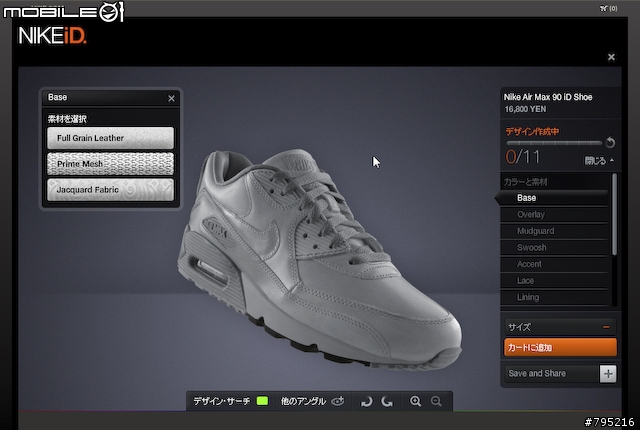Close the Base material panel

click(171, 98)
